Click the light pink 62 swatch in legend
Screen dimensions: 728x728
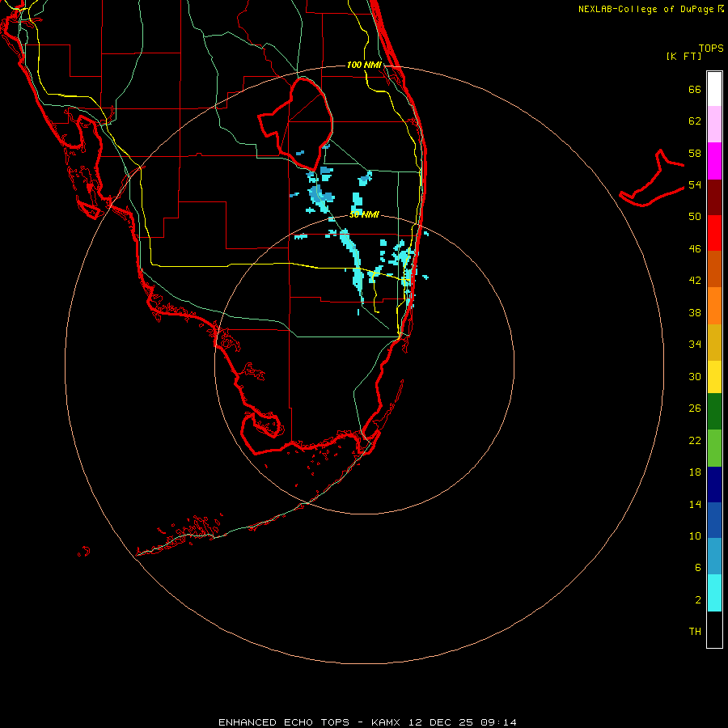coord(714,124)
